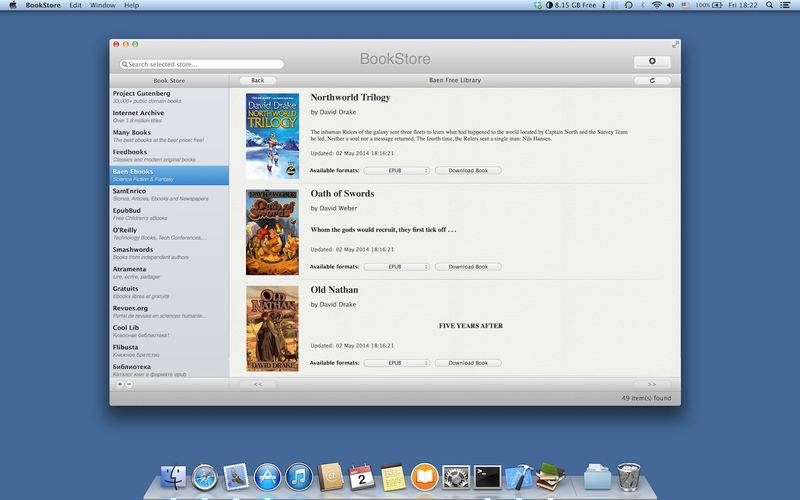Click the Wi-Fi status icon

[x=657, y=5]
